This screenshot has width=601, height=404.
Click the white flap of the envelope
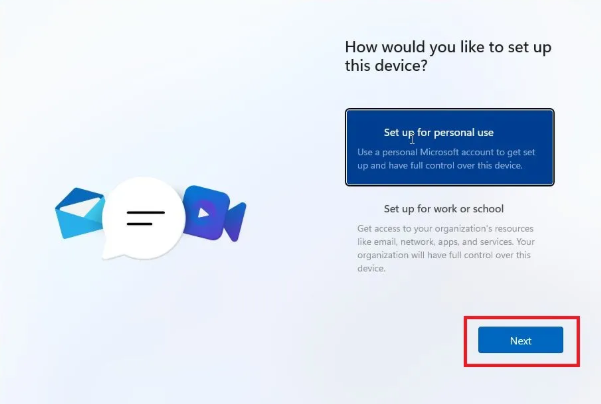[82, 207]
